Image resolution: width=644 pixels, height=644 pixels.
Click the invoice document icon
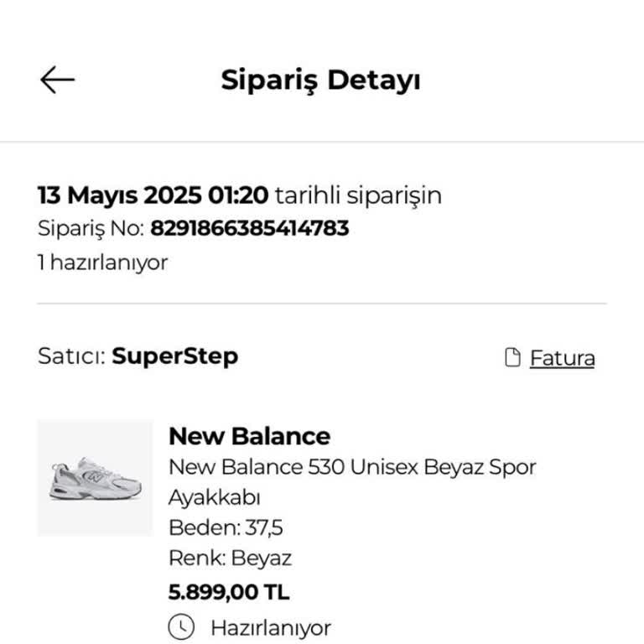point(512,358)
